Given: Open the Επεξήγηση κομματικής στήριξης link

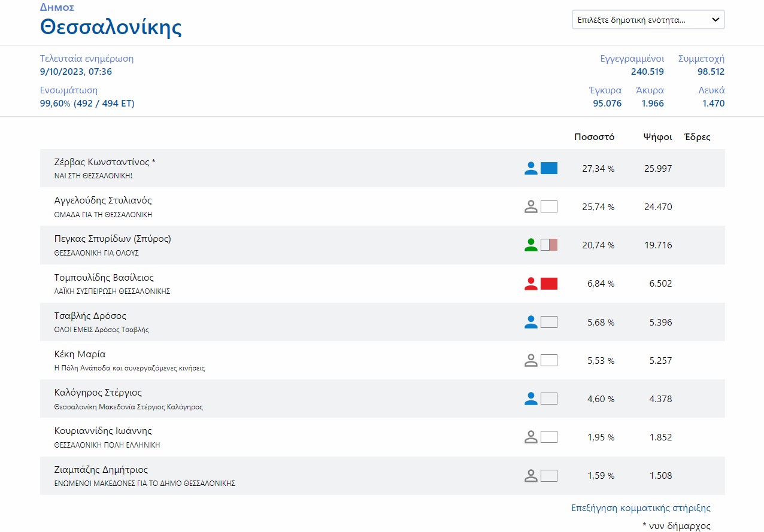Looking at the screenshot, I should [641, 508].
